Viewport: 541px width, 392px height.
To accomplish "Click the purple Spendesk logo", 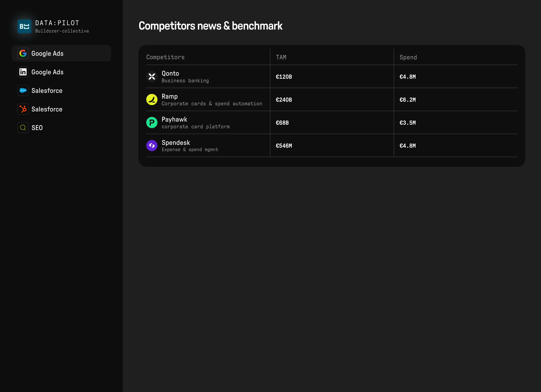I will [152, 145].
